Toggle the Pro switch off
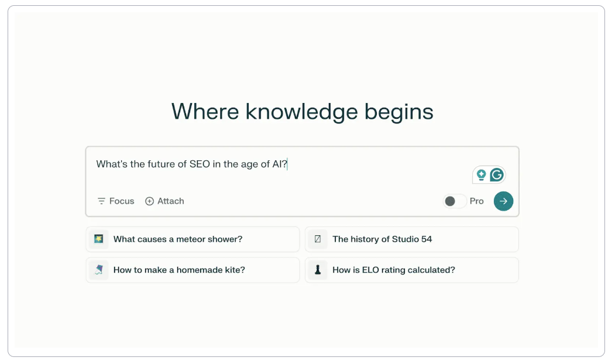 [x=454, y=201]
